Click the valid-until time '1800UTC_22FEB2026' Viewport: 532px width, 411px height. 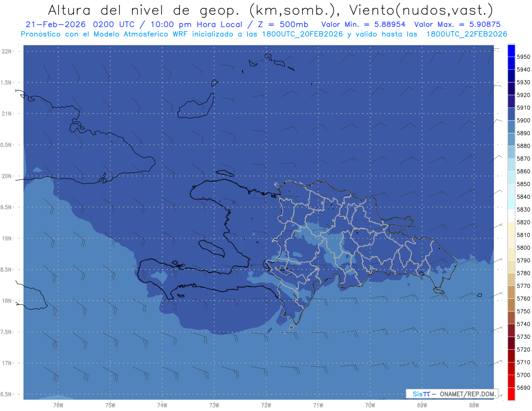coord(466,34)
